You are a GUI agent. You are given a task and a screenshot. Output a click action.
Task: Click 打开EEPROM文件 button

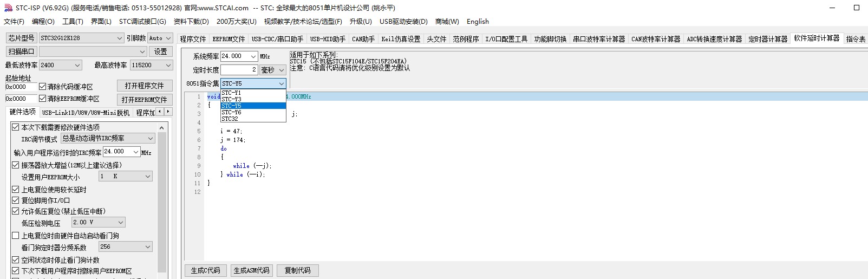[x=145, y=100]
